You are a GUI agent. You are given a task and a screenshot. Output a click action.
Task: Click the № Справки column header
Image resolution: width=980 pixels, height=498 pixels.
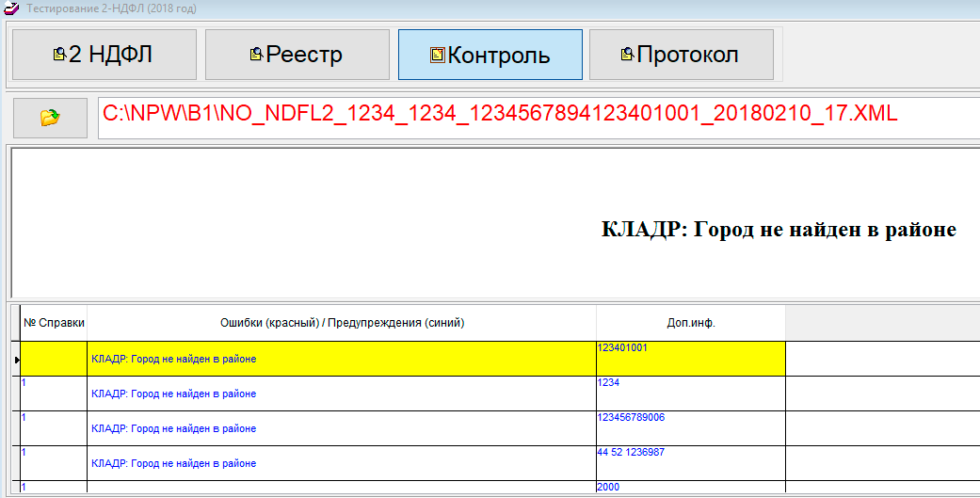[x=54, y=323]
